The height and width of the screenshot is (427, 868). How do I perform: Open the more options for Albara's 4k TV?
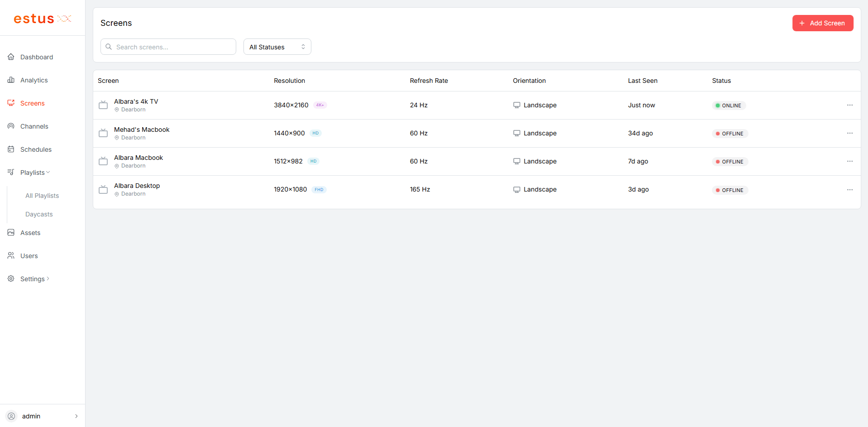(x=850, y=105)
